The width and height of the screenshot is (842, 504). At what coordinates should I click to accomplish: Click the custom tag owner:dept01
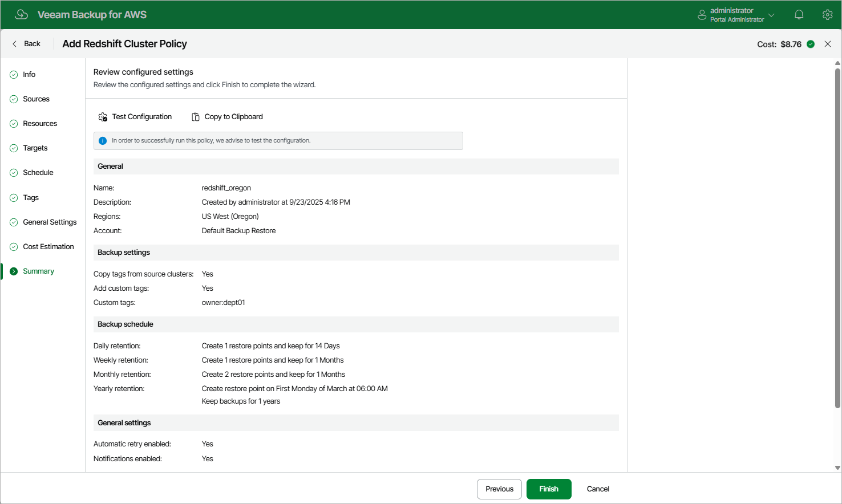(x=224, y=303)
